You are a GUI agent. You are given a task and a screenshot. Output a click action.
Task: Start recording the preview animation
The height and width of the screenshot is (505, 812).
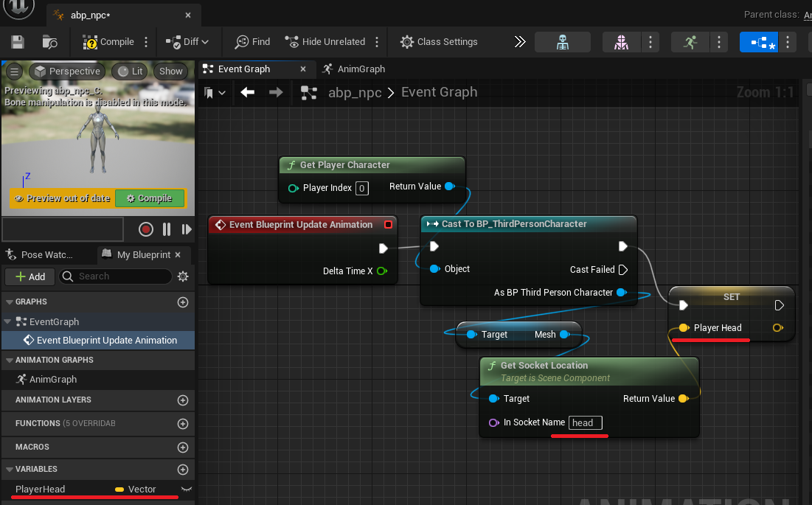click(x=146, y=229)
